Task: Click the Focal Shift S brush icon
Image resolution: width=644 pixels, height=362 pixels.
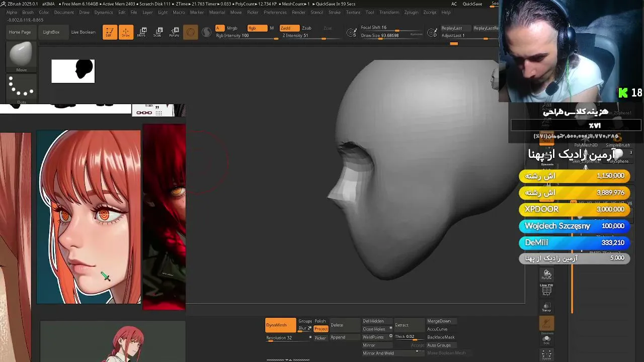Action: coord(353,33)
